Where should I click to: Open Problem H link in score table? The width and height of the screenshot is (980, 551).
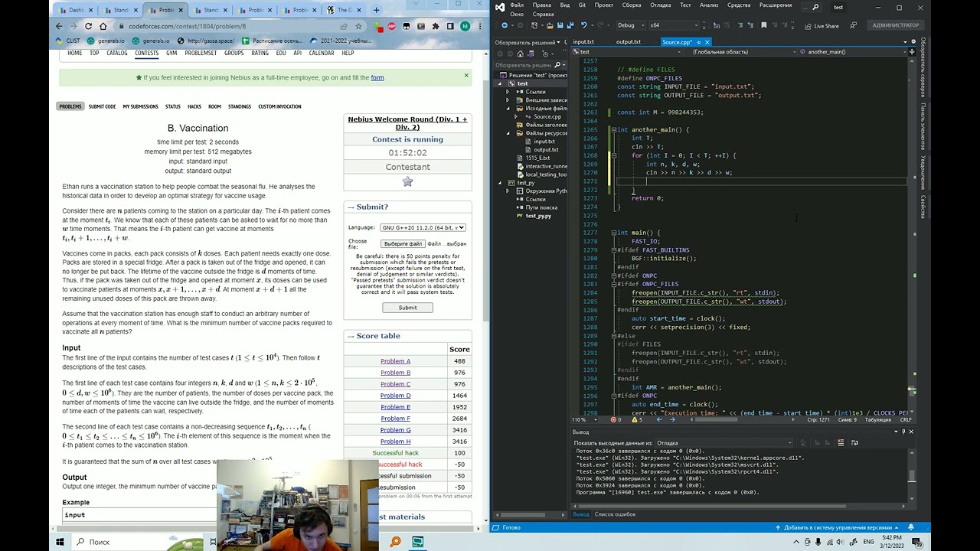pos(395,442)
